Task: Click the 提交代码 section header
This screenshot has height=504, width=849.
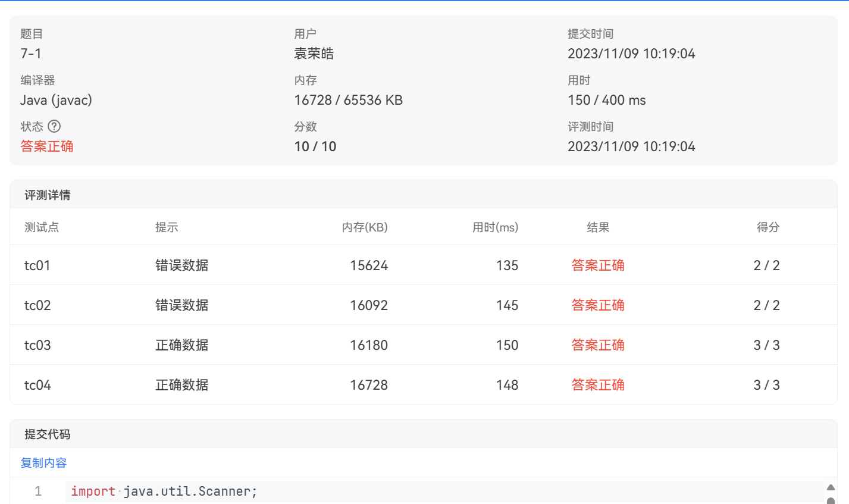Action: (x=48, y=434)
